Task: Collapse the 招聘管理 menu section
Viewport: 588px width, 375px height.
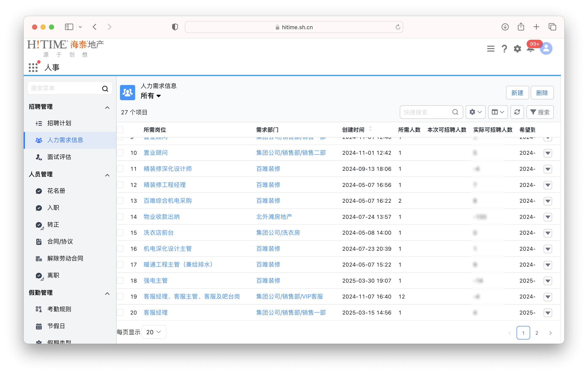Action: click(107, 108)
